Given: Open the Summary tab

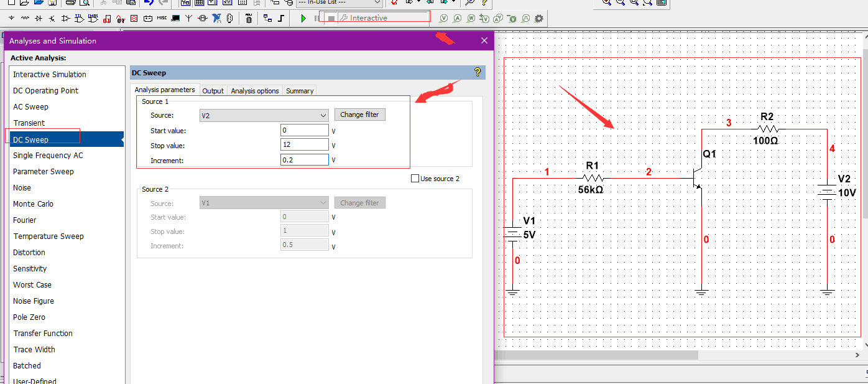Looking at the screenshot, I should click(300, 91).
